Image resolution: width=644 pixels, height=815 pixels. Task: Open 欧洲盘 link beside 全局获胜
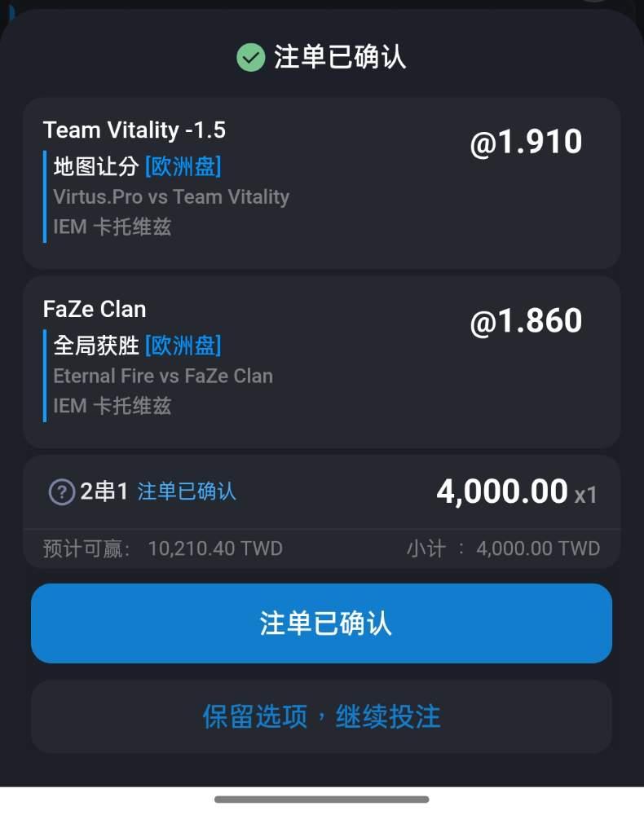183,346
